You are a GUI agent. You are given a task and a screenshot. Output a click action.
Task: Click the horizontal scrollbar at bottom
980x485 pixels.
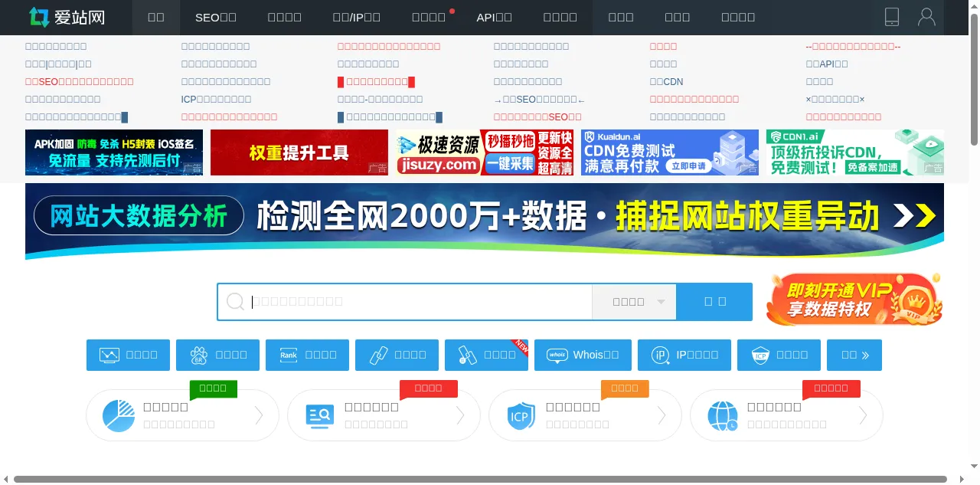pos(480,480)
